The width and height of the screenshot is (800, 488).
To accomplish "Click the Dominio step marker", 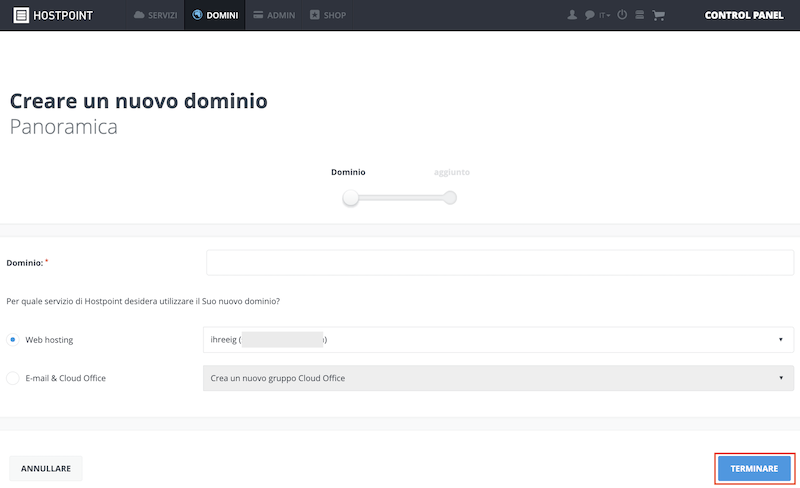I will click(x=351, y=198).
